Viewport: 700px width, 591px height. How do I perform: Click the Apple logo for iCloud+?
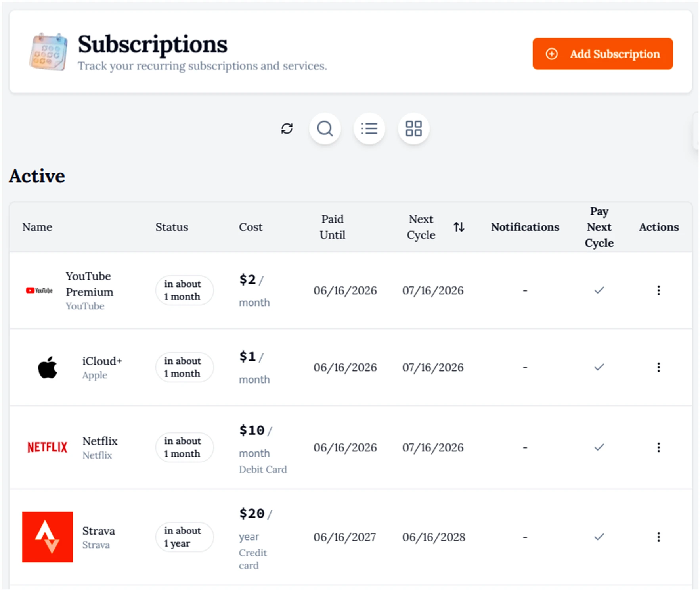point(48,367)
